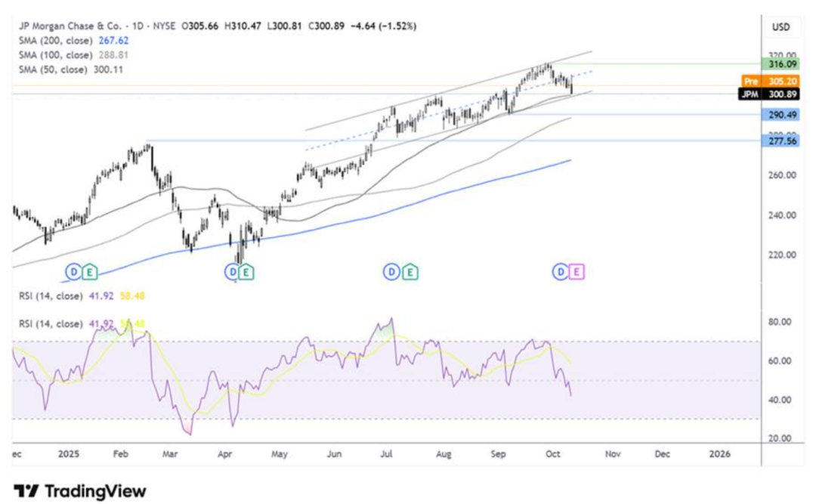This screenshot has width=816, height=504.
Task: Click 240.00 on the price axis
Action: click(782, 215)
